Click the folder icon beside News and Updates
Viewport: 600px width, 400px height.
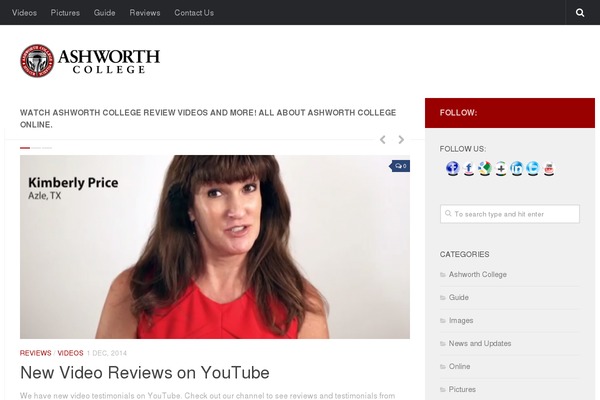(443, 344)
